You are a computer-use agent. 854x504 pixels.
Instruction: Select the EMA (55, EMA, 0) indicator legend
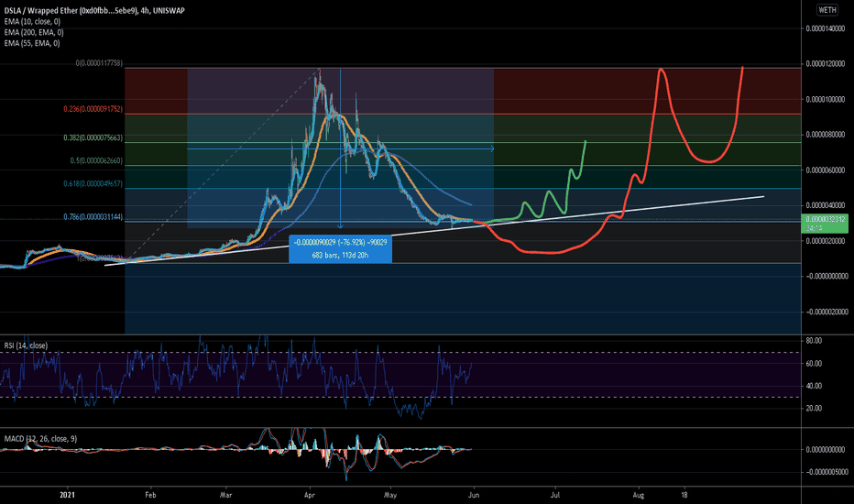(x=32, y=43)
